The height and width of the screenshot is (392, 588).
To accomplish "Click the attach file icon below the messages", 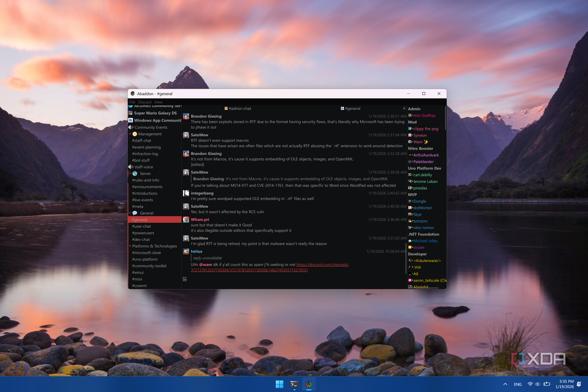I will coord(185,279).
